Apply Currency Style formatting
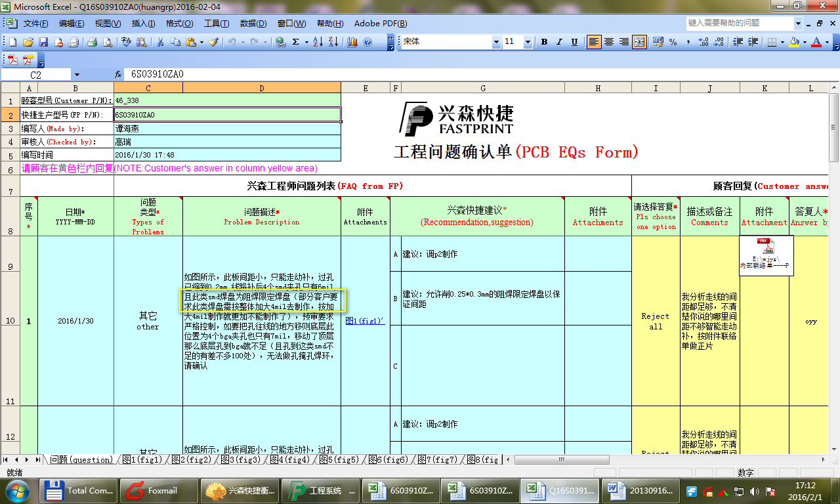The height and width of the screenshot is (504, 840). (657, 42)
